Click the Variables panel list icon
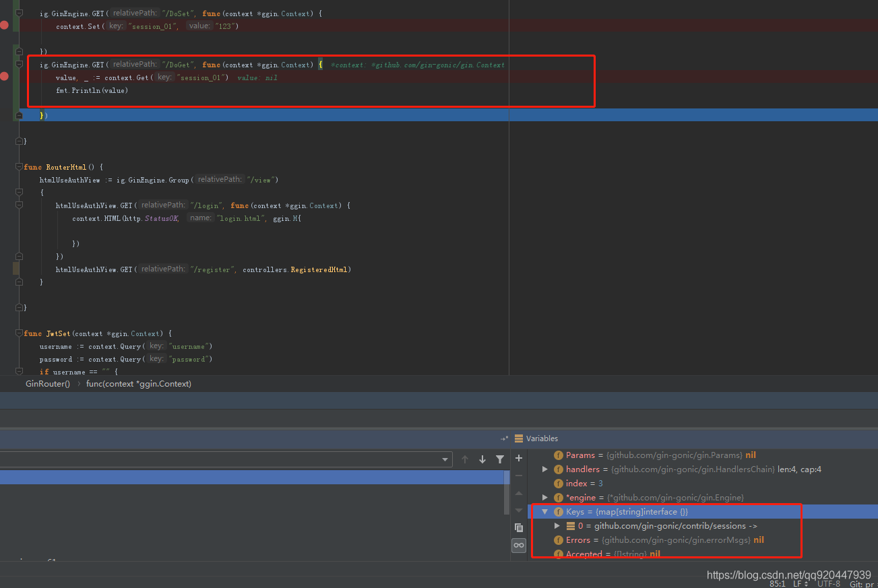 pos(519,438)
